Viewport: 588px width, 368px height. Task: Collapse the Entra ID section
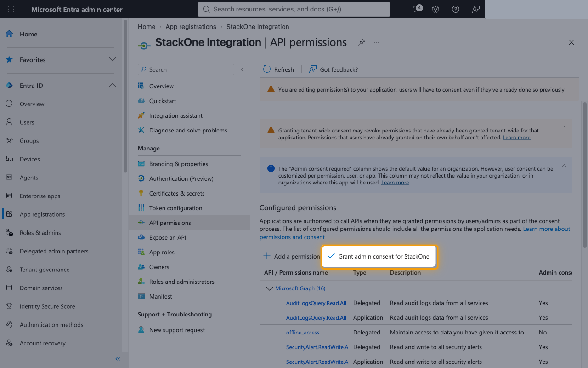[x=112, y=86]
